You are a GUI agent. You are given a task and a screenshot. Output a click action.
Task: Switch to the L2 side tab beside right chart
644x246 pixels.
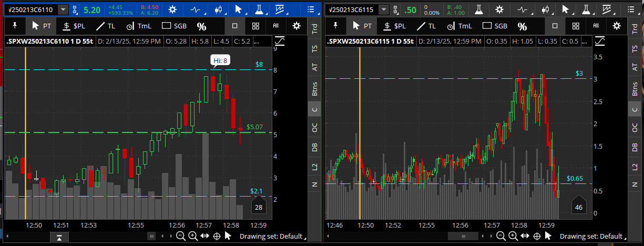pos(636,167)
